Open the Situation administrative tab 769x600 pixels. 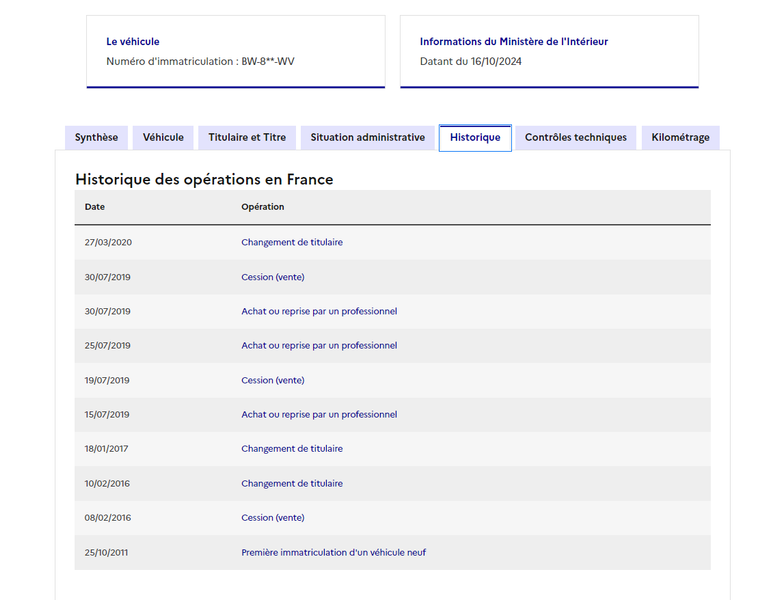[367, 137]
